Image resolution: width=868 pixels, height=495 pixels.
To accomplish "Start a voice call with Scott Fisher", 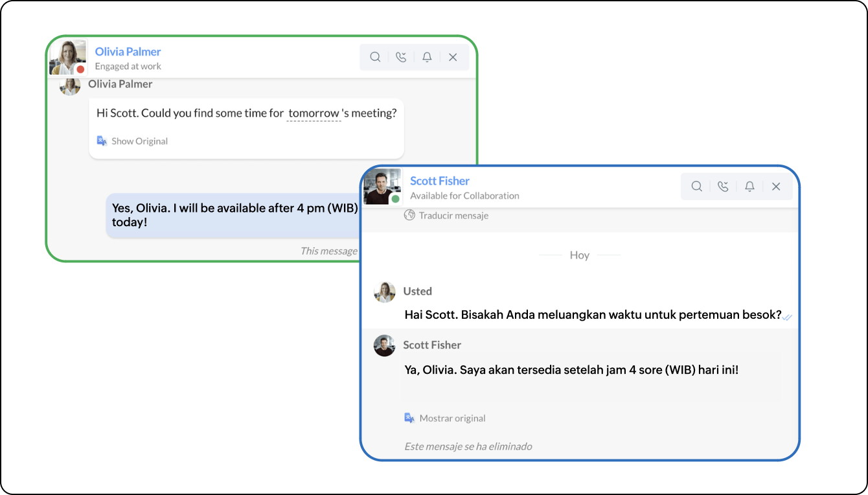I will click(722, 186).
